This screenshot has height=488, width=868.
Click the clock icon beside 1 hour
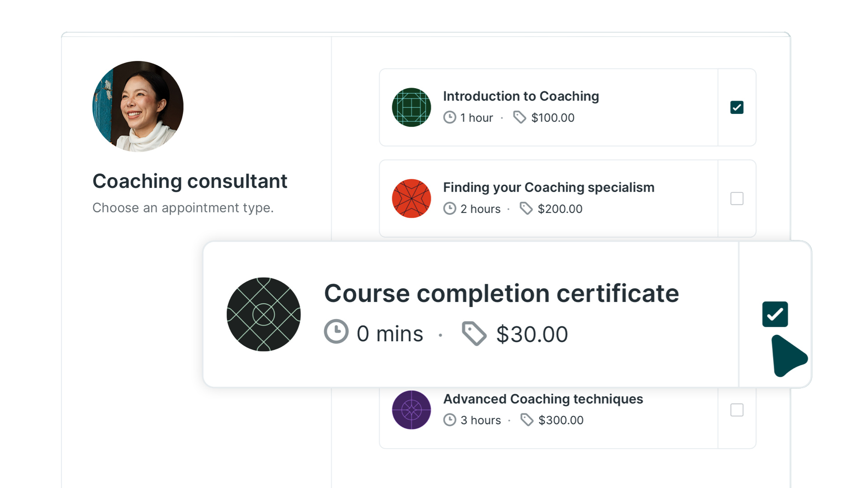click(x=449, y=117)
